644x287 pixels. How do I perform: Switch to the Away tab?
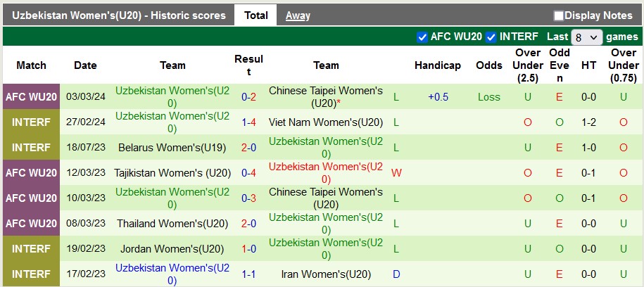298,15
